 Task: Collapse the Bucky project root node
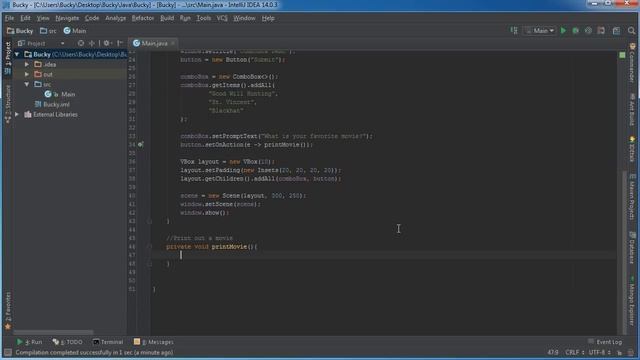[x=17, y=54]
